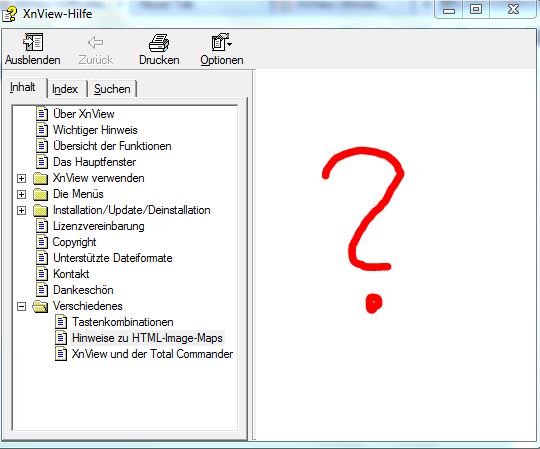The image size is (540, 449).
Task: Collapse the Verschiedenes tree node
Action: (21, 306)
